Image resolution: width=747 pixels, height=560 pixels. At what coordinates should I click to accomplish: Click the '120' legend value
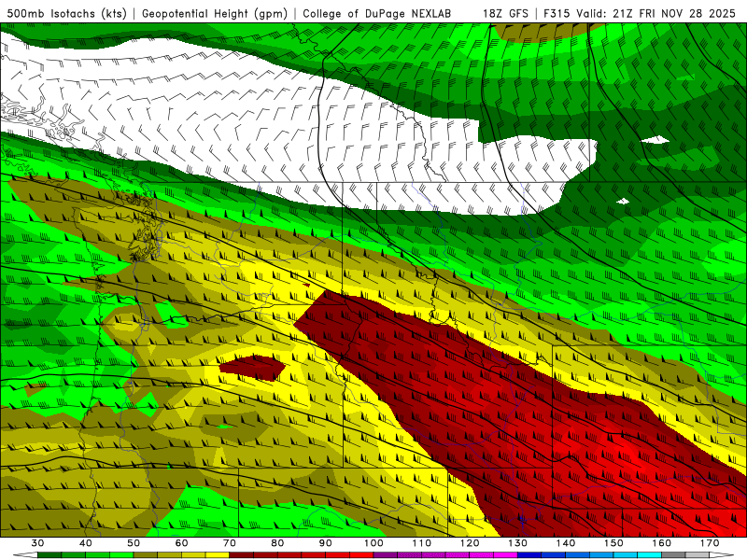(x=470, y=543)
